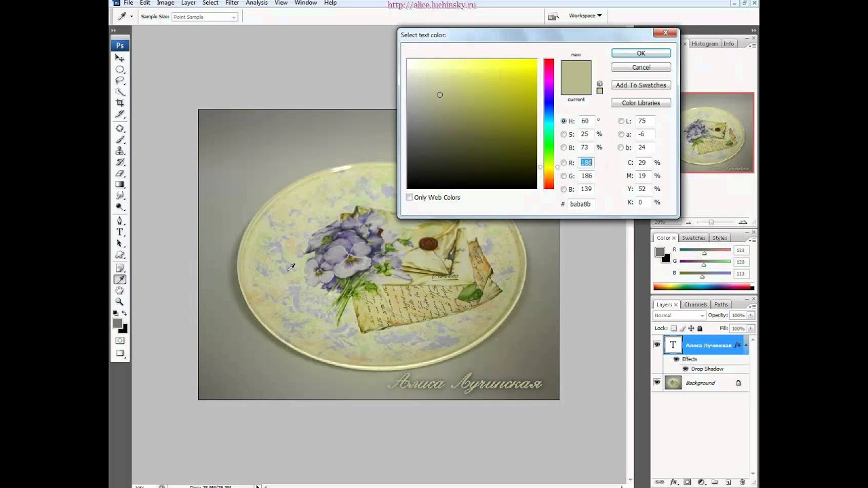
Task: Open Color Libraries
Action: click(x=641, y=103)
